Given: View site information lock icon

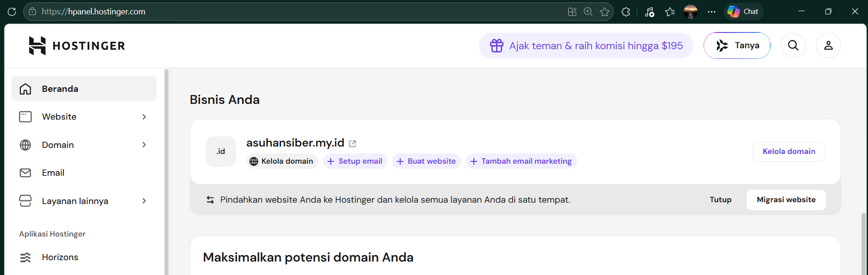Looking at the screenshot, I should 32,12.
